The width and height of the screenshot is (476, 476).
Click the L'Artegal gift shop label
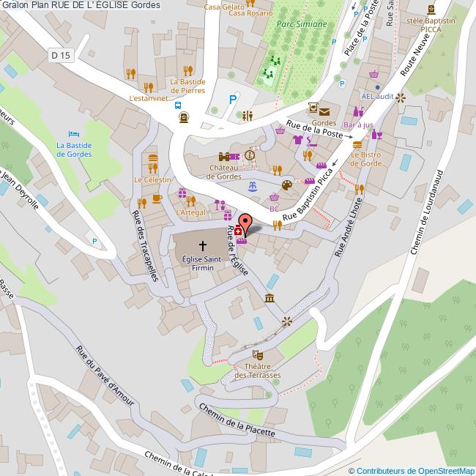(191, 212)
